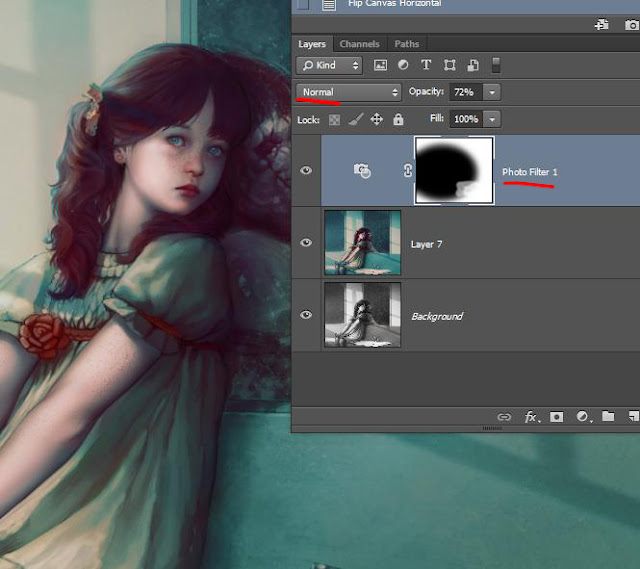Click the Fill 100% value field

(466, 119)
